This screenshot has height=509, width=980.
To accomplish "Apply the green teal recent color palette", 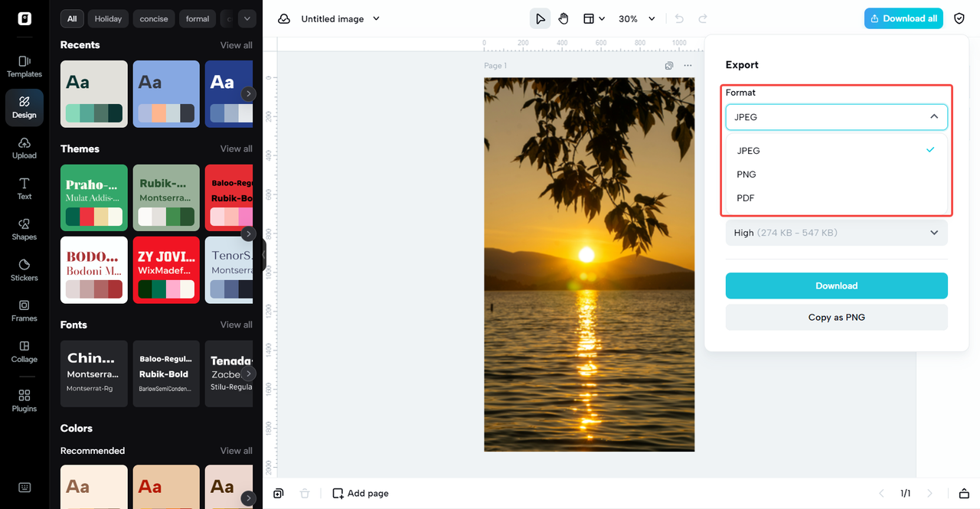I will point(94,93).
